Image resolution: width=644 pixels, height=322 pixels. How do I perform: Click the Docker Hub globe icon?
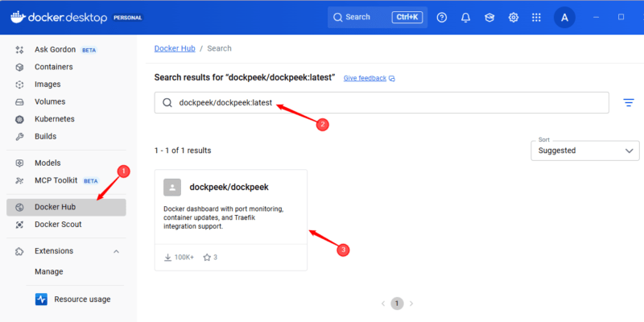(19, 208)
